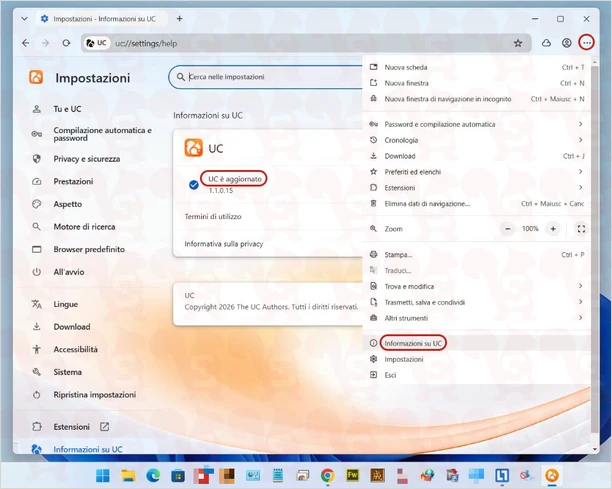Image resolution: width=612 pixels, height=489 pixels.
Task: Open Prestazioni settings section
Action: click(x=73, y=181)
